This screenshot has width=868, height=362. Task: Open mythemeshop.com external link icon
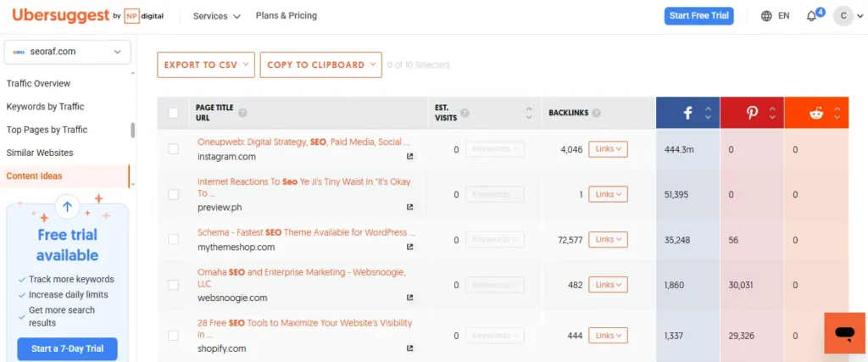click(409, 247)
